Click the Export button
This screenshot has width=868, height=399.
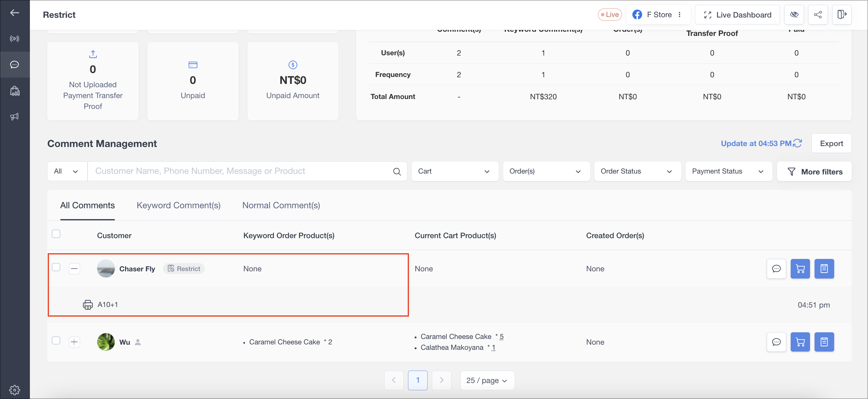(831, 143)
